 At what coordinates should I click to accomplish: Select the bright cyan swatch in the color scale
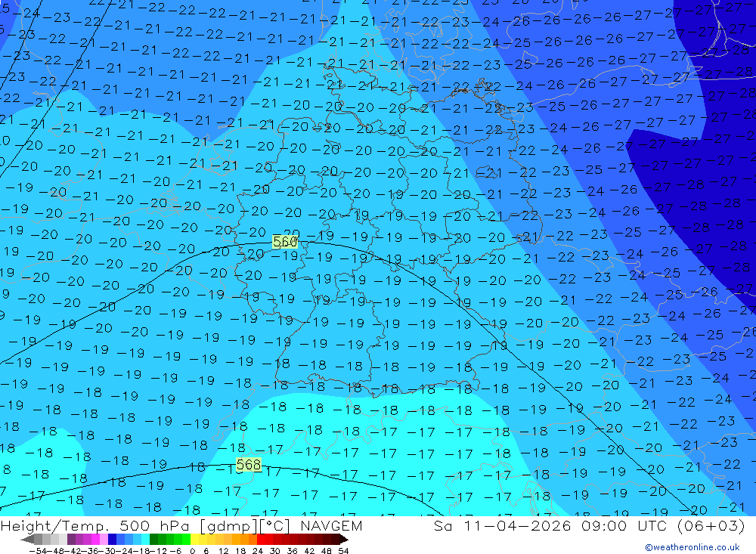(145, 539)
